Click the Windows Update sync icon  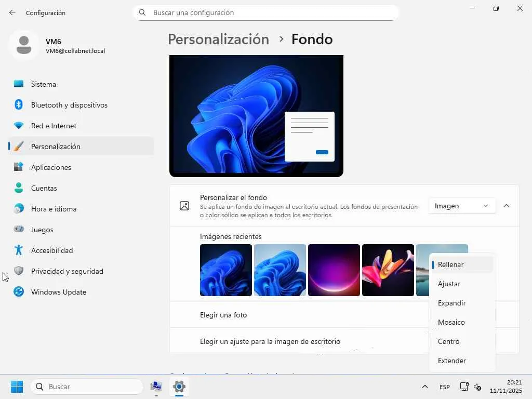click(x=19, y=291)
